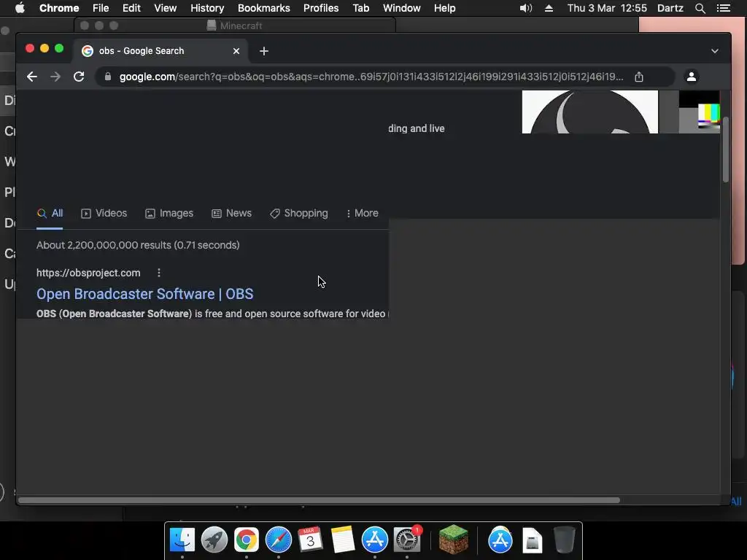747x560 pixels.
Task: Open the File menu
Action: point(101,8)
